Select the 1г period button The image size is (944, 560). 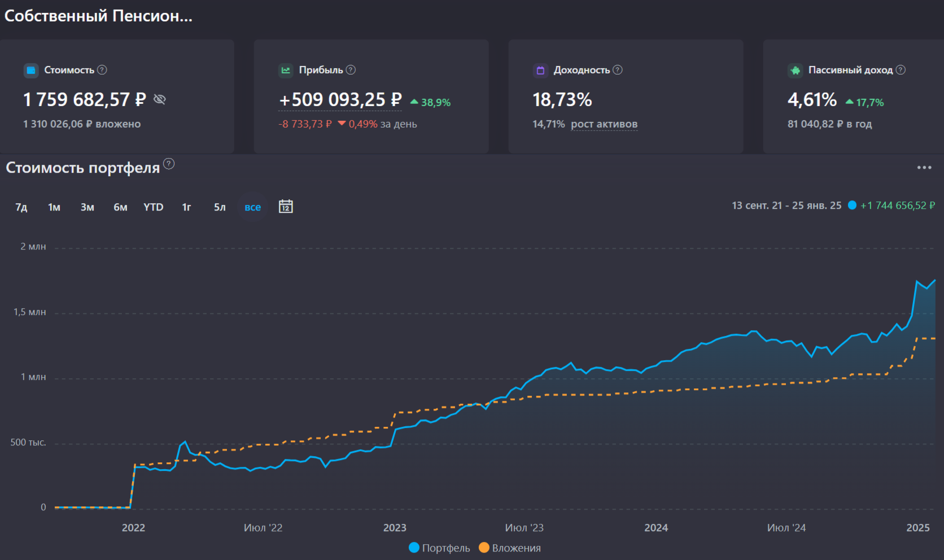(186, 207)
